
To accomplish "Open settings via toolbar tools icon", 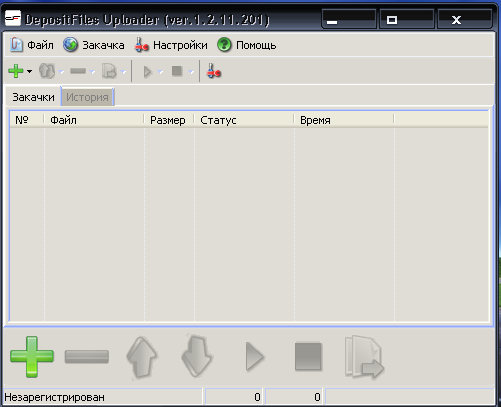I will (x=213, y=71).
